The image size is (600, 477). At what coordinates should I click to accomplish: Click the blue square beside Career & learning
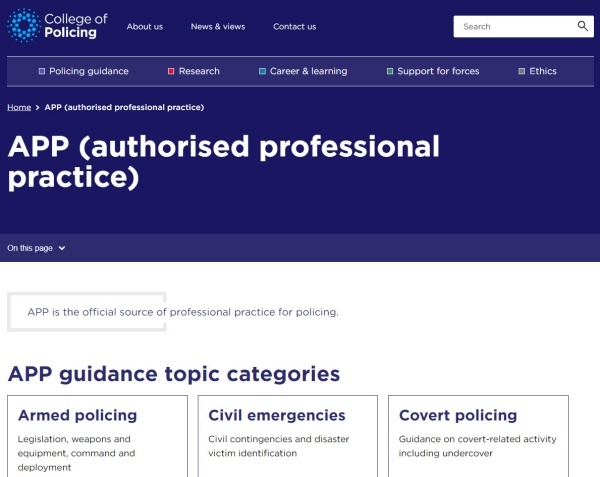(x=262, y=71)
